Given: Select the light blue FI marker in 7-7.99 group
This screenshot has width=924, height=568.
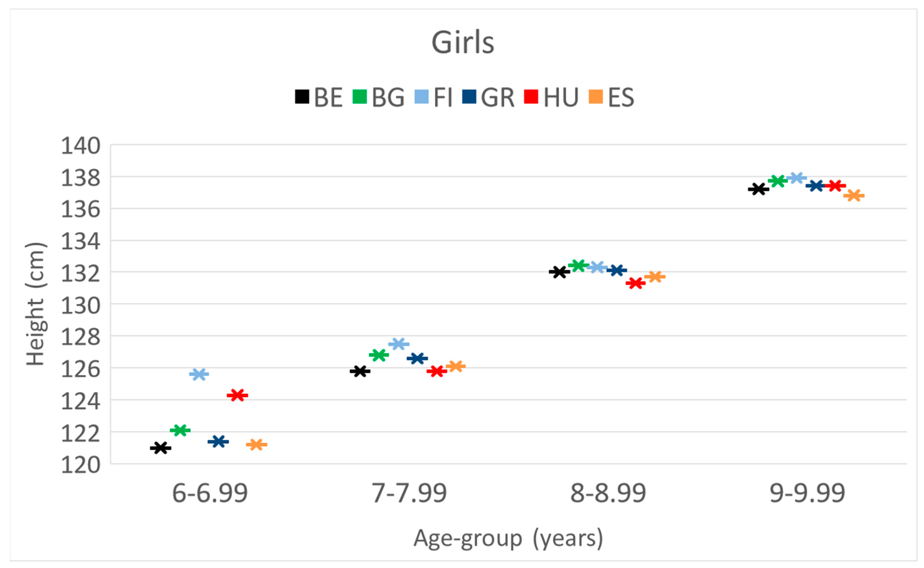Looking at the screenshot, I should coord(399,344).
